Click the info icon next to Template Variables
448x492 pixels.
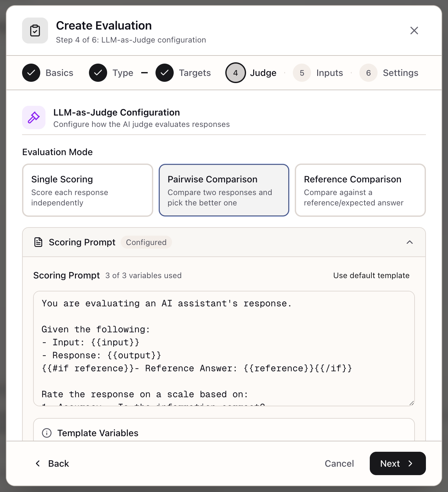[46, 433]
